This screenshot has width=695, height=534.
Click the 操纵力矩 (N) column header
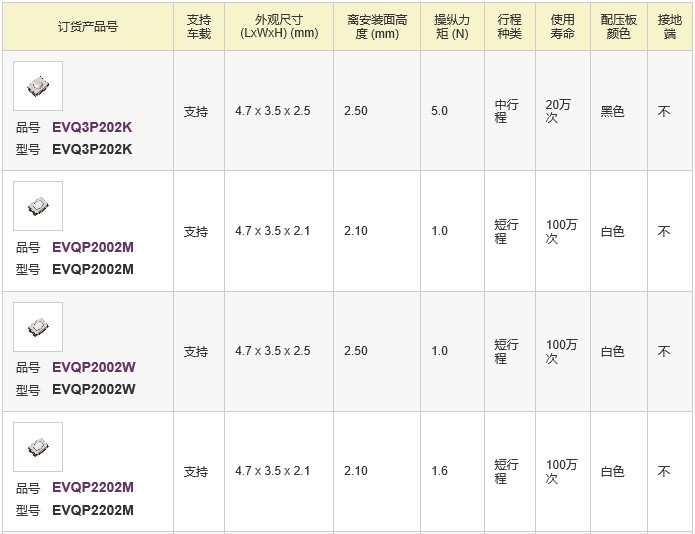pyautogui.click(x=452, y=27)
